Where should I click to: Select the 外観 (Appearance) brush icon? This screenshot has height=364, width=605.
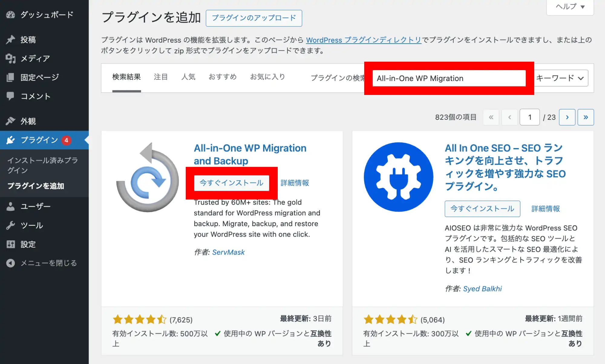(11, 121)
